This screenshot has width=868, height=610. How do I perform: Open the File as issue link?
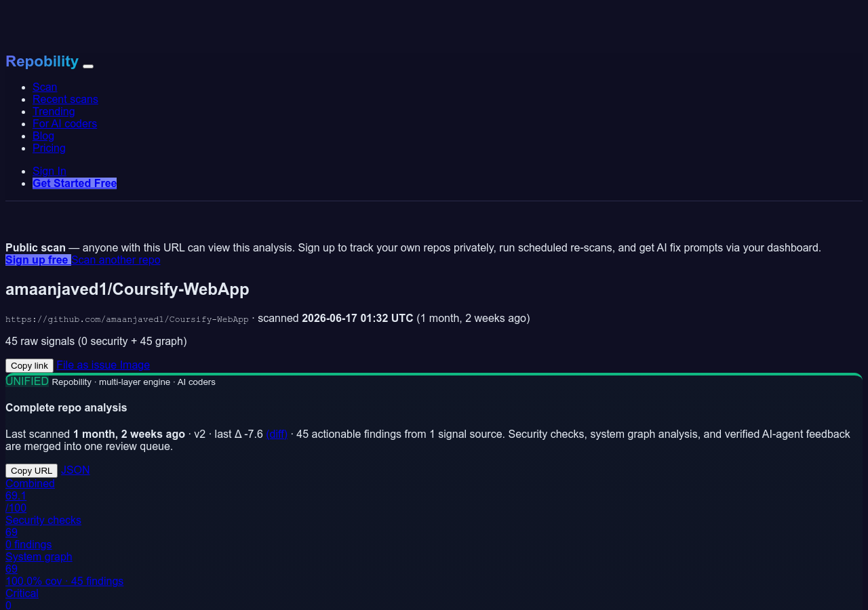tap(87, 365)
